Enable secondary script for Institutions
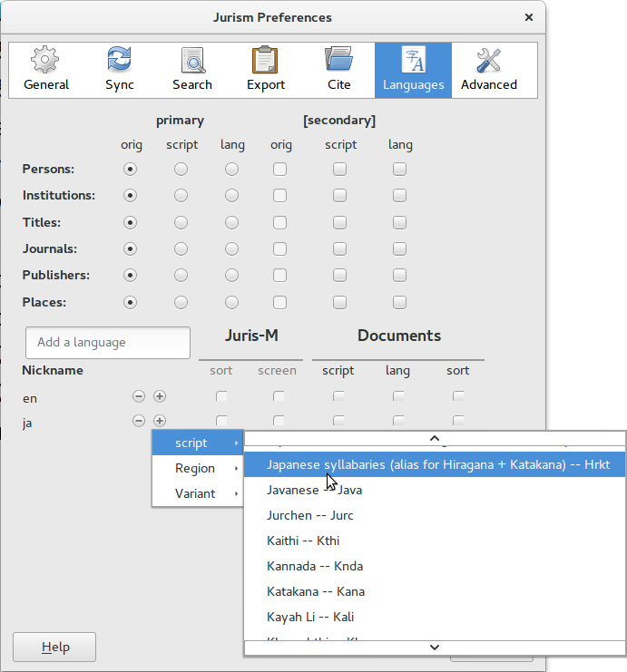 coord(339,196)
